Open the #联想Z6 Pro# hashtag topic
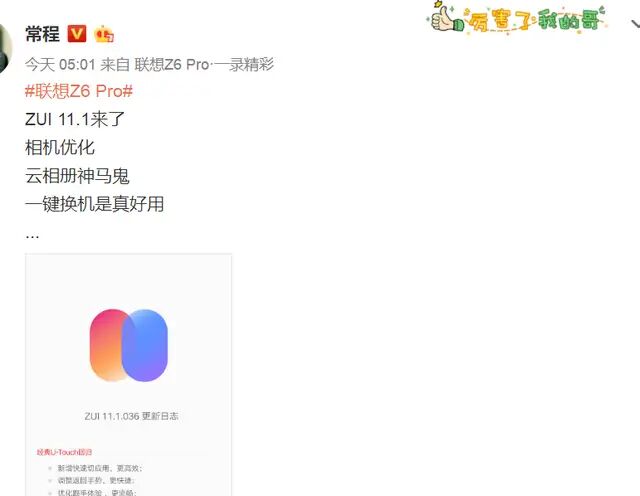Viewport: 640px width, 496px height. pos(79,91)
